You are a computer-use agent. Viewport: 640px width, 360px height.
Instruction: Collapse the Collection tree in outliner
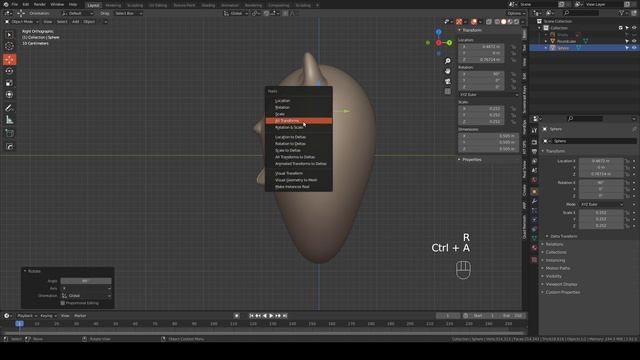click(x=540, y=28)
